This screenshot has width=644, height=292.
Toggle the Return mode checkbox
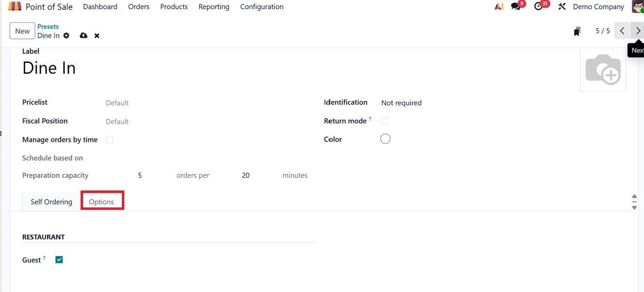(x=385, y=121)
